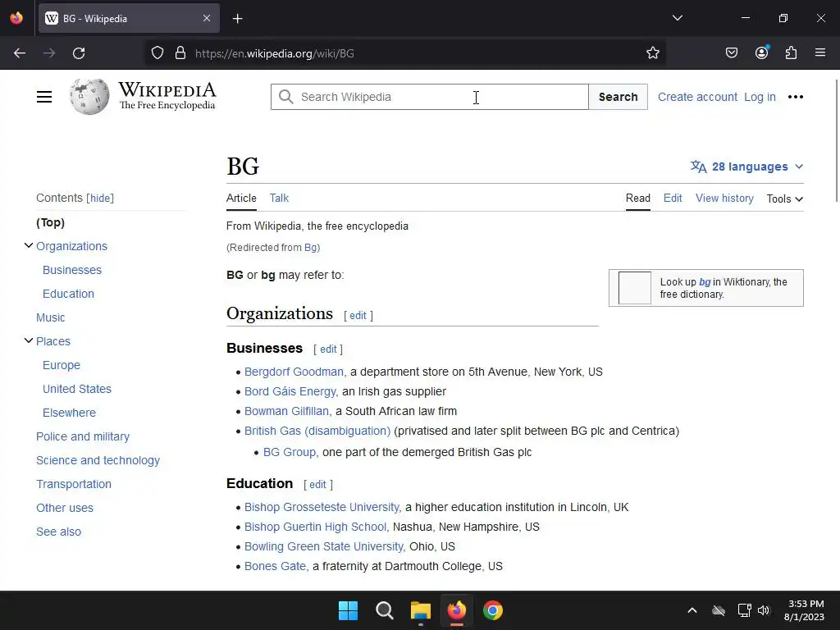Open the Bord Gáis Energy link
The height and width of the screenshot is (630, 840).
tap(291, 391)
